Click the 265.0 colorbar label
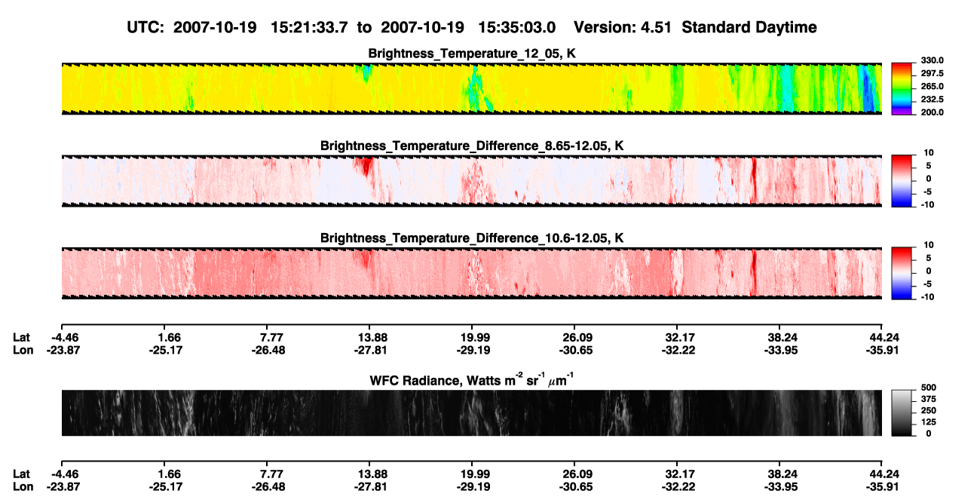The height and width of the screenshot is (503, 980). point(931,87)
